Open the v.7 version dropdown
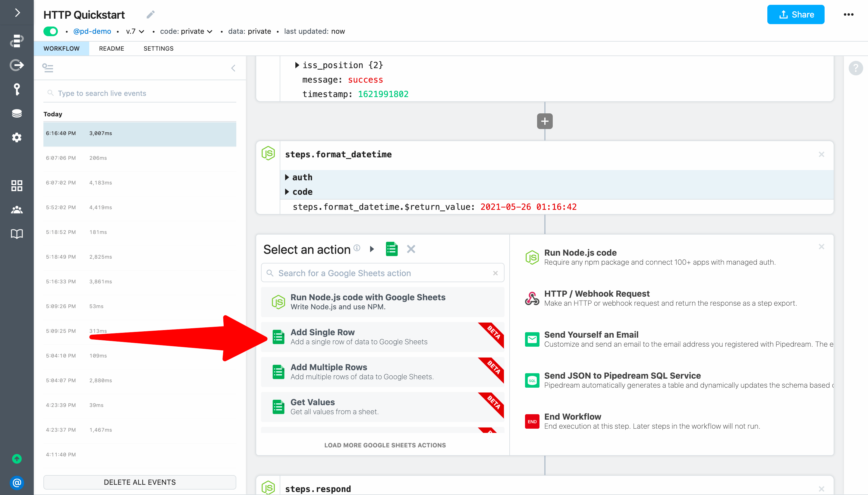The width and height of the screenshot is (868, 495). [135, 31]
